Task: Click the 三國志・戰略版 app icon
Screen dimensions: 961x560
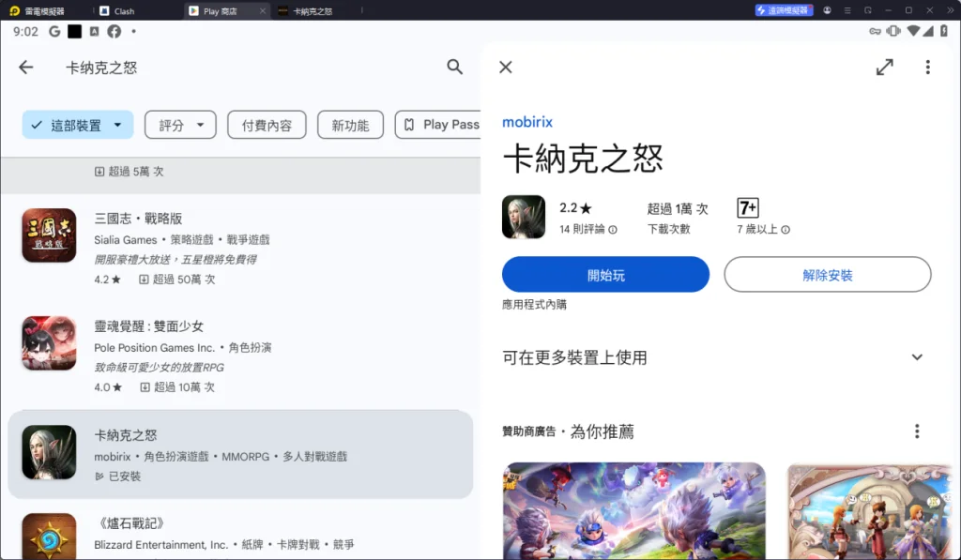Action: [x=49, y=235]
